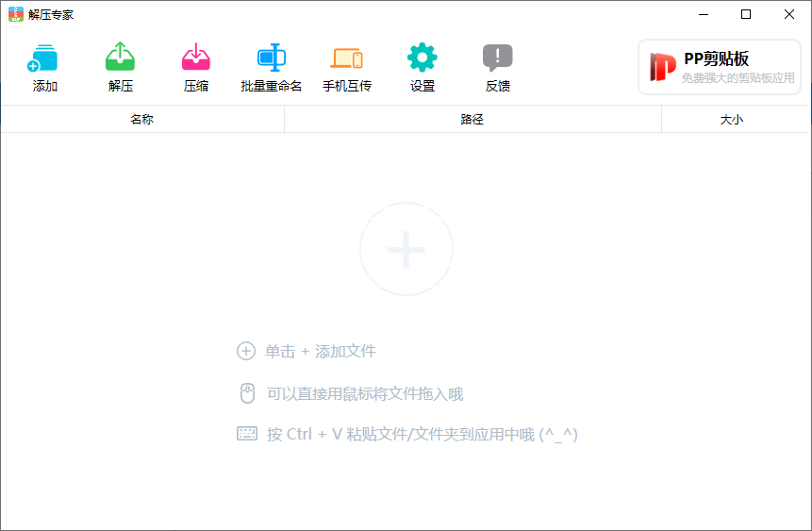Minimize the 解压专家 window
The height and width of the screenshot is (531, 812).
click(x=704, y=14)
